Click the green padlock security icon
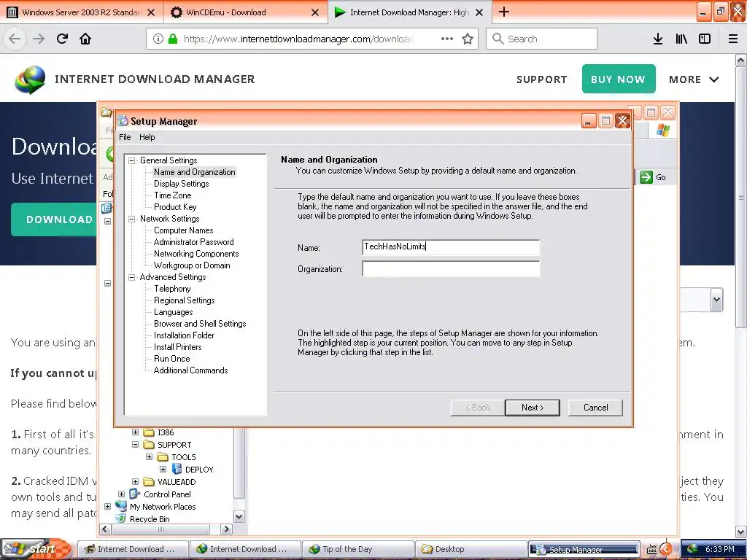The image size is (747, 560). [173, 39]
